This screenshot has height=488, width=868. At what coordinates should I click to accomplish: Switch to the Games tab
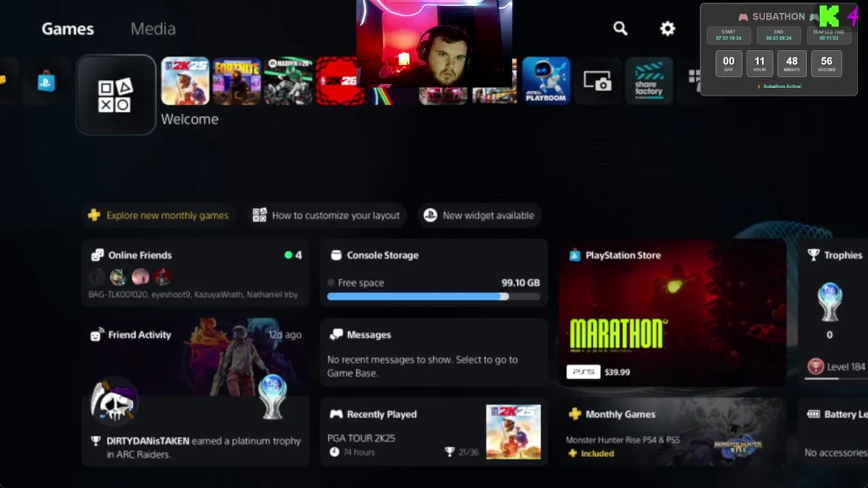pos(68,28)
